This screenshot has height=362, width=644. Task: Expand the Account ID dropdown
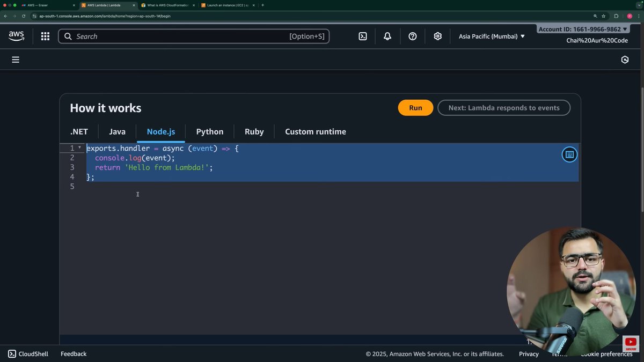583,29
